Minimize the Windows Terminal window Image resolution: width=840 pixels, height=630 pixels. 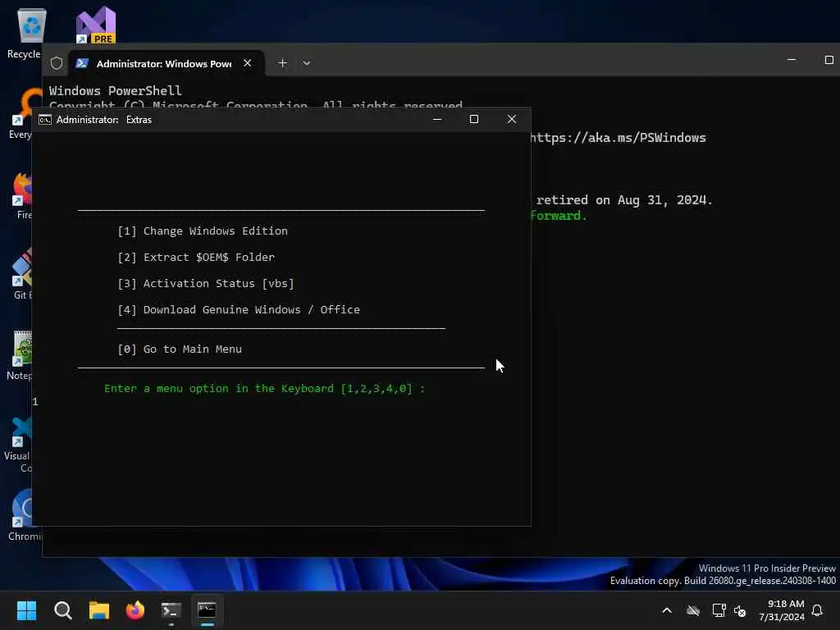click(x=792, y=59)
